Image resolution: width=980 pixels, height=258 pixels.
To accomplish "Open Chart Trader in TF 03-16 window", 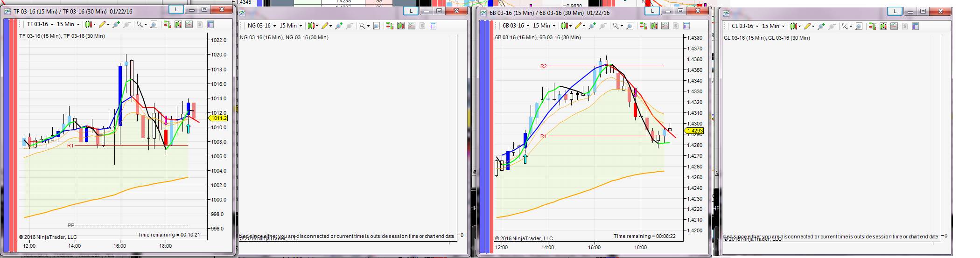I will [x=167, y=24].
